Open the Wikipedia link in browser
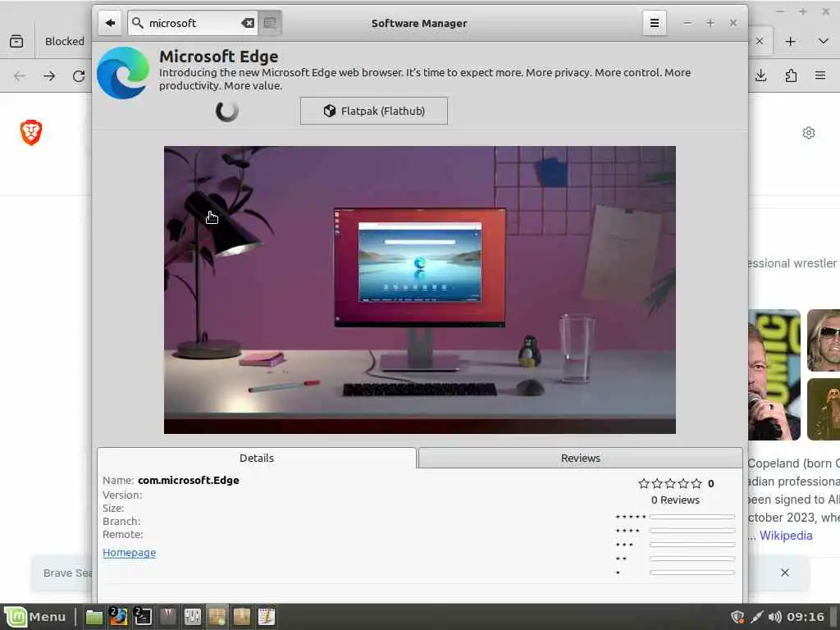840x630 pixels. 786,535
